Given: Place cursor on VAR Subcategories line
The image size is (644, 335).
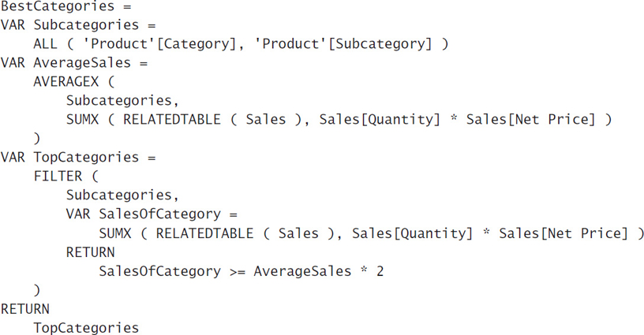Looking at the screenshot, I should point(78,25).
